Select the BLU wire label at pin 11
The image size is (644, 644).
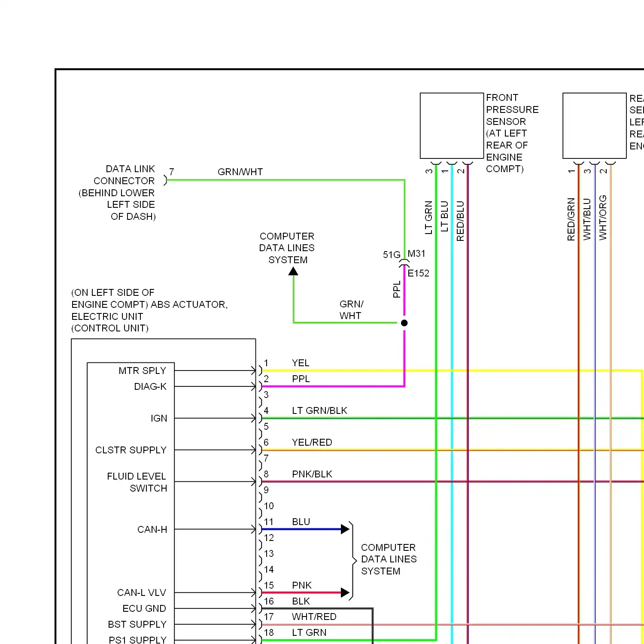click(x=301, y=522)
